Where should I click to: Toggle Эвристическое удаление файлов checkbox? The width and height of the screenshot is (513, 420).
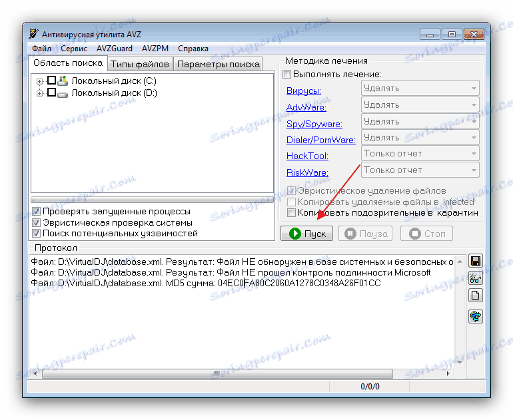(x=291, y=190)
